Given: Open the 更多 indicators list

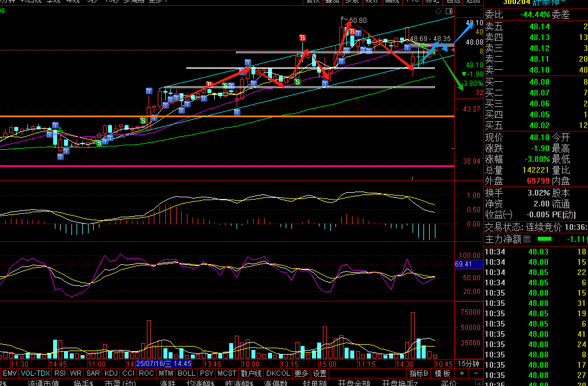Looking at the screenshot, I should click(301, 373).
